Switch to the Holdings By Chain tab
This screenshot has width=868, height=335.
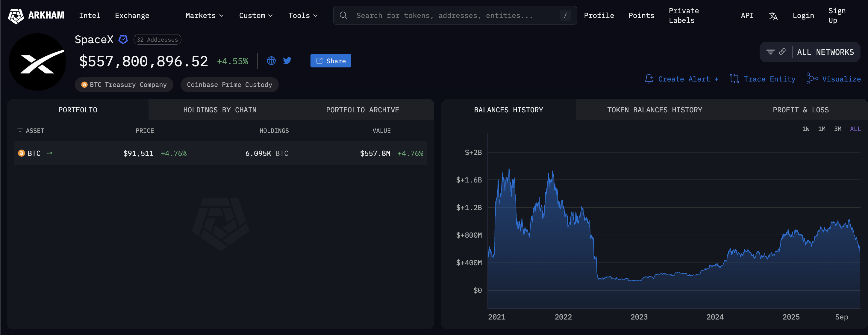click(x=220, y=110)
